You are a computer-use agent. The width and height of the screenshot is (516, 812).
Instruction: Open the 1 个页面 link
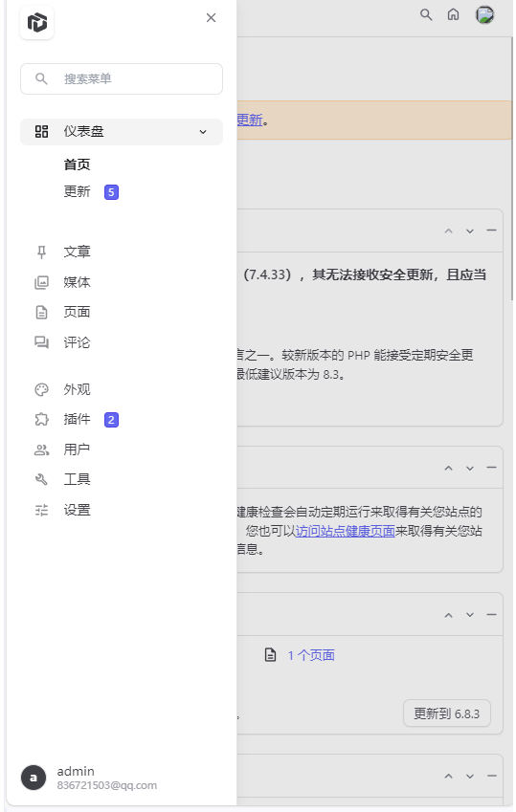(311, 655)
